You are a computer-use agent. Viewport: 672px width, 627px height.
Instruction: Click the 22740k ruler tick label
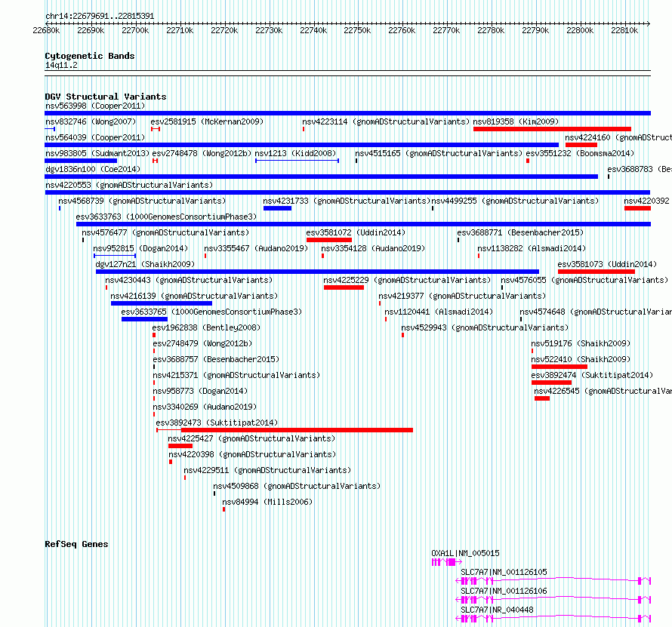click(x=313, y=30)
